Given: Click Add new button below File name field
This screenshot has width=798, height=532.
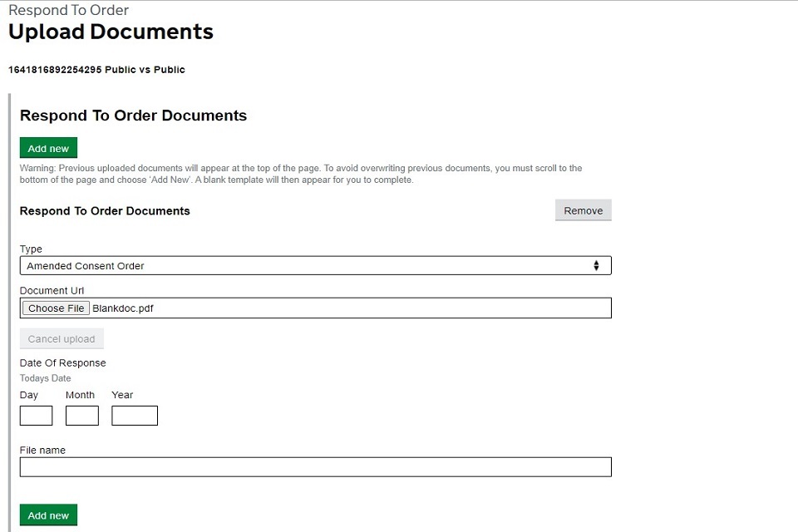Looking at the screenshot, I should 48,515.
